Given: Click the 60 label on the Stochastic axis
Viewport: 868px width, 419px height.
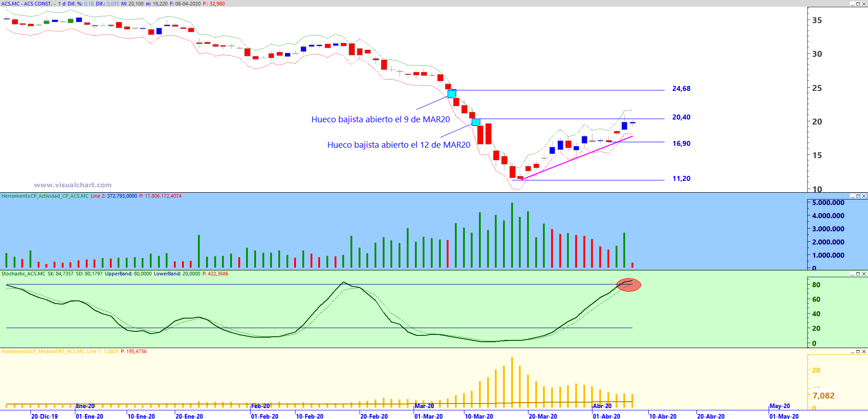Looking at the screenshot, I should [816, 299].
